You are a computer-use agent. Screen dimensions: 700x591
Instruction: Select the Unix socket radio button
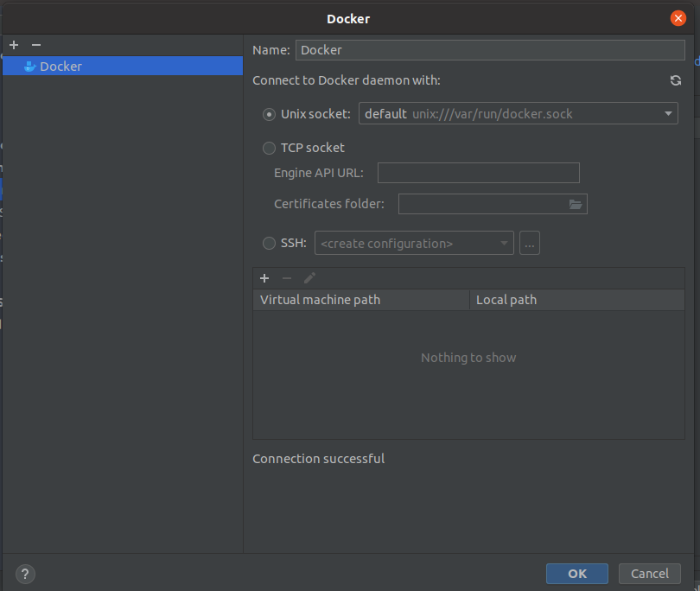pyautogui.click(x=270, y=114)
